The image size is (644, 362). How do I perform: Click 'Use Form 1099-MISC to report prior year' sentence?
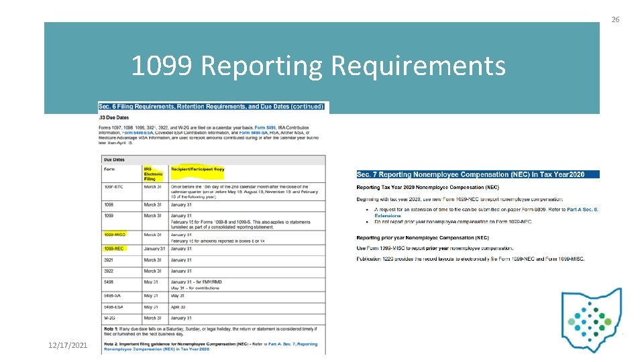(435, 248)
